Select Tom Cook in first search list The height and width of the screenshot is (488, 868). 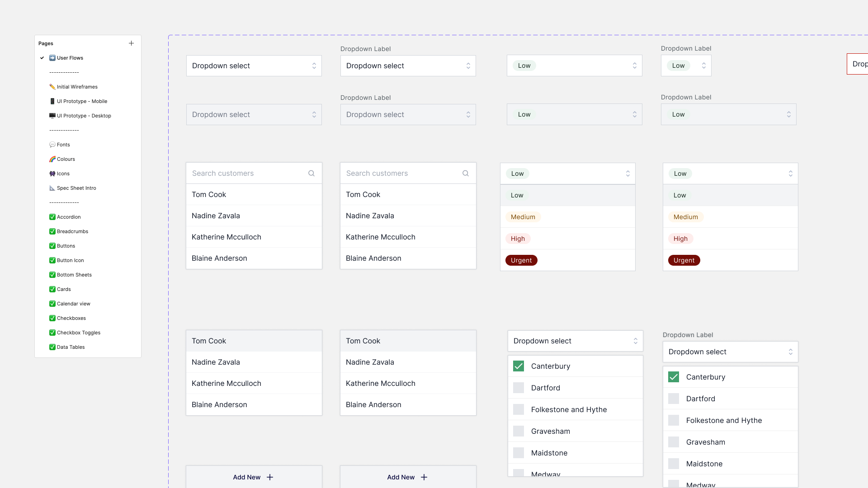point(254,194)
